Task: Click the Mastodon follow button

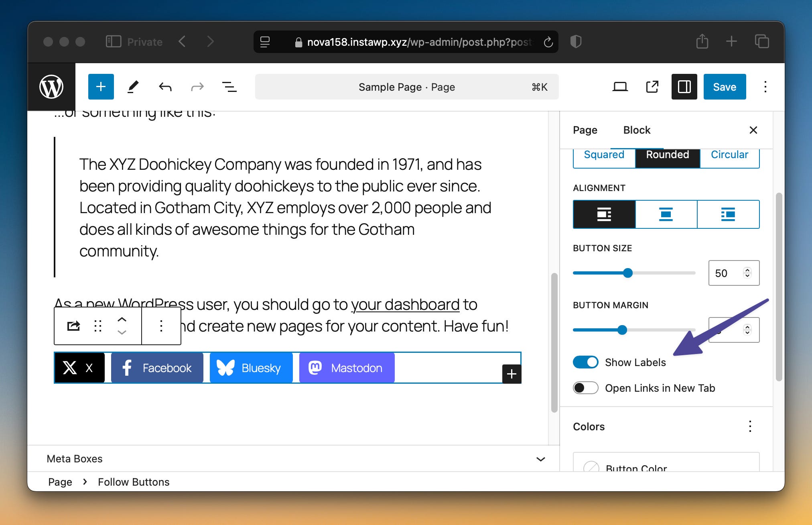Action: (x=347, y=368)
